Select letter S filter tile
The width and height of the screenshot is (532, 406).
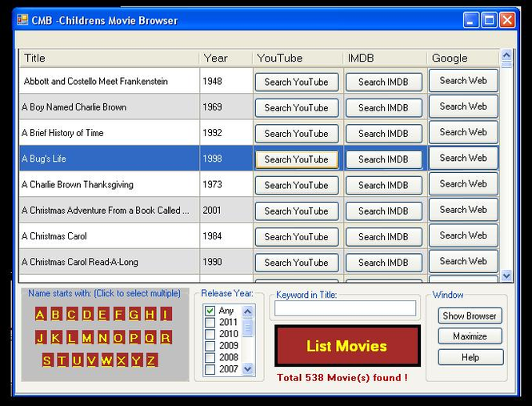click(x=47, y=360)
